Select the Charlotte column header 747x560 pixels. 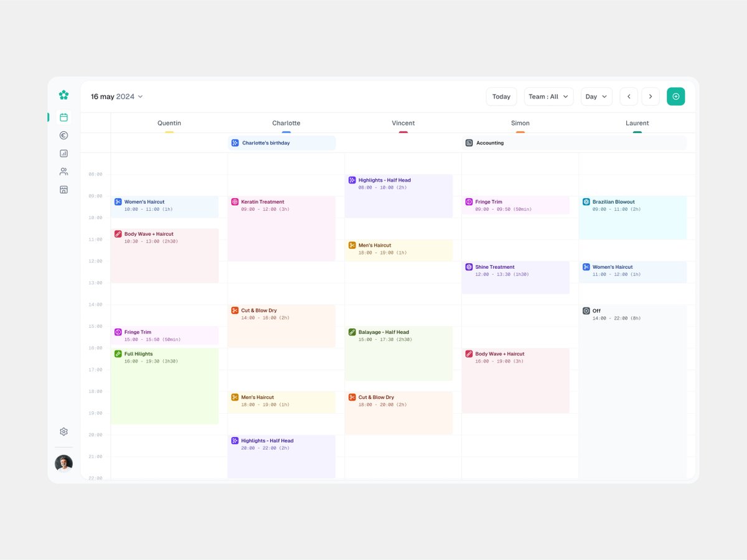[x=286, y=123]
